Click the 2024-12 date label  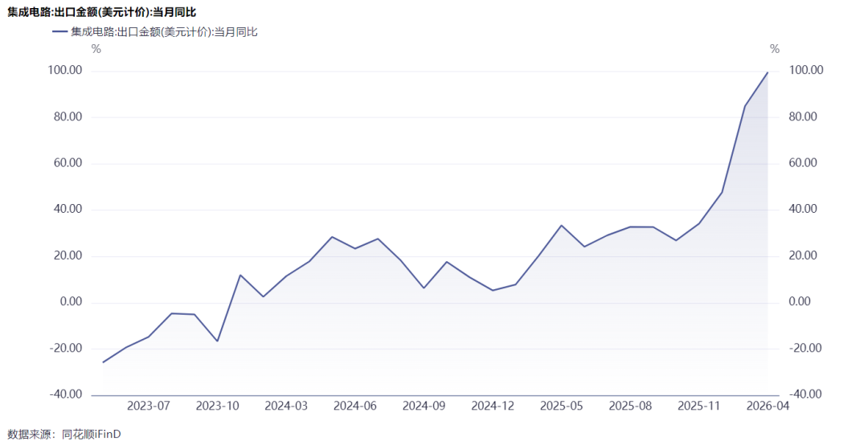pyautogui.click(x=493, y=406)
